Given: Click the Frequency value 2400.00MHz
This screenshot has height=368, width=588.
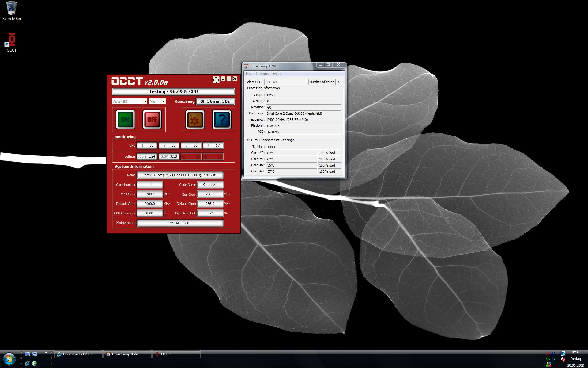Looking at the screenshot, I should point(303,120).
